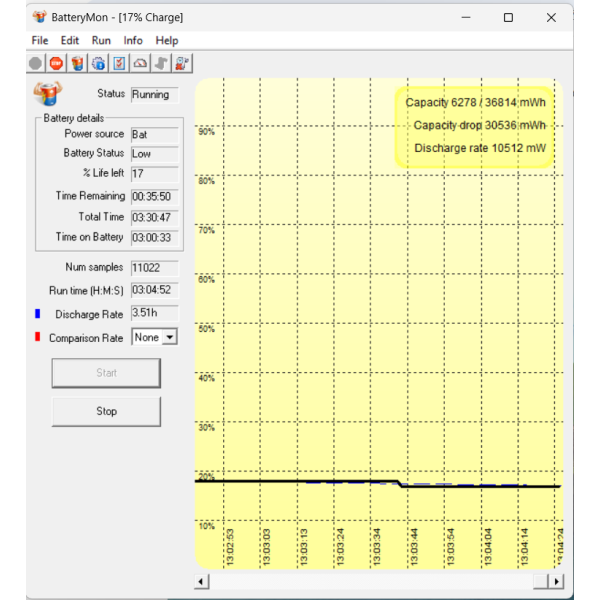The width and height of the screenshot is (600, 600).
Task: Click the graph scroll left arrow
Action: coord(201,582)
